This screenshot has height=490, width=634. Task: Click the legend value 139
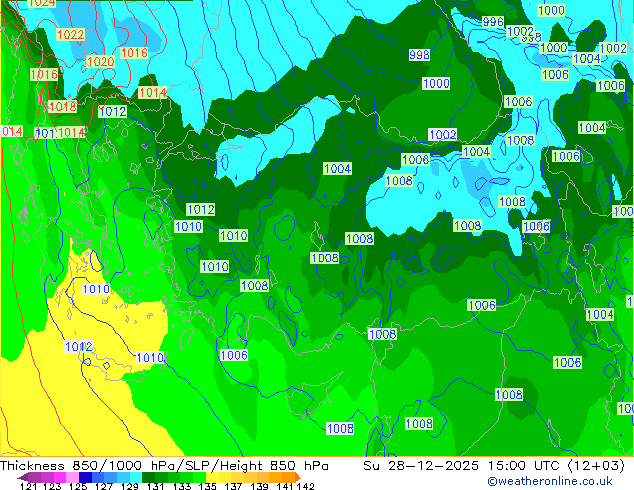(x=259, y=486)
